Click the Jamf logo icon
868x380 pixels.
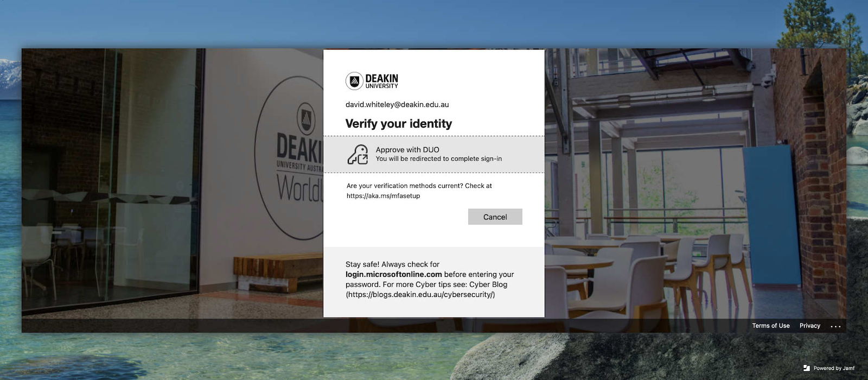[806, 368]
